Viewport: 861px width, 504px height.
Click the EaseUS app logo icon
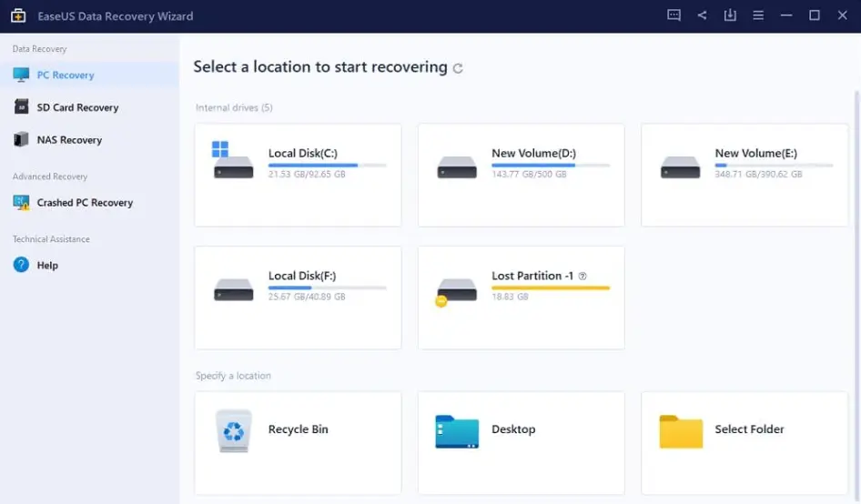[x=18, y=15]
